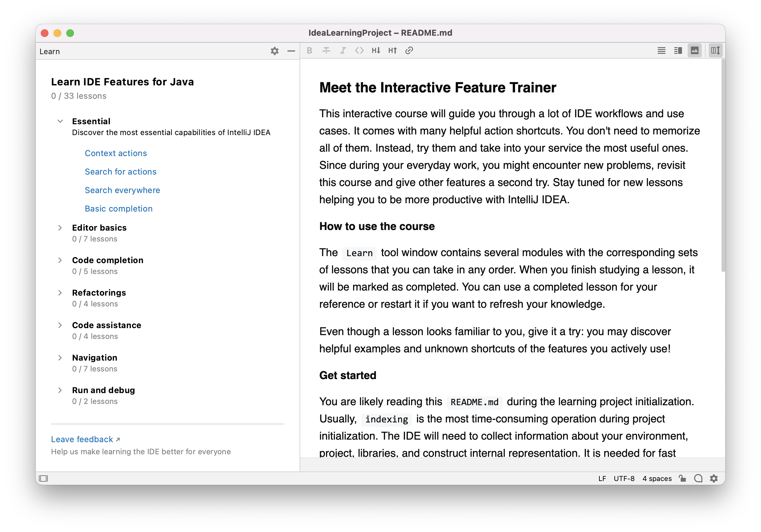Toggle bold formatting in markdown toolbar
Screen dimensions: 761x532
click(x=309, y=51)
